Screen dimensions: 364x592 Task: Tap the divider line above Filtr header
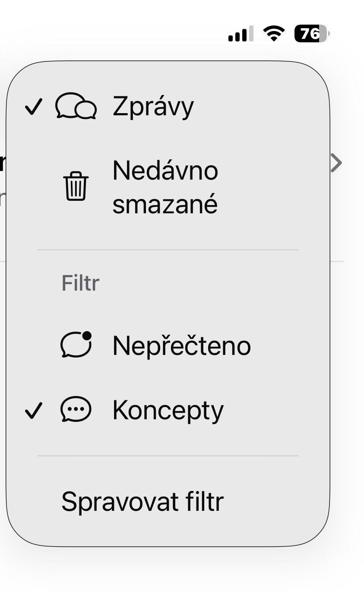[168, 250]
